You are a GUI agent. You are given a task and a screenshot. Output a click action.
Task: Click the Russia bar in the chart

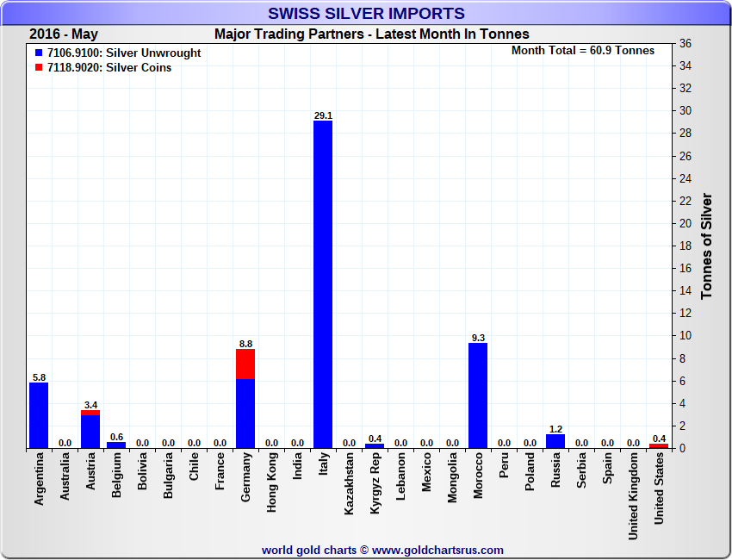click(x=555, y=441)
